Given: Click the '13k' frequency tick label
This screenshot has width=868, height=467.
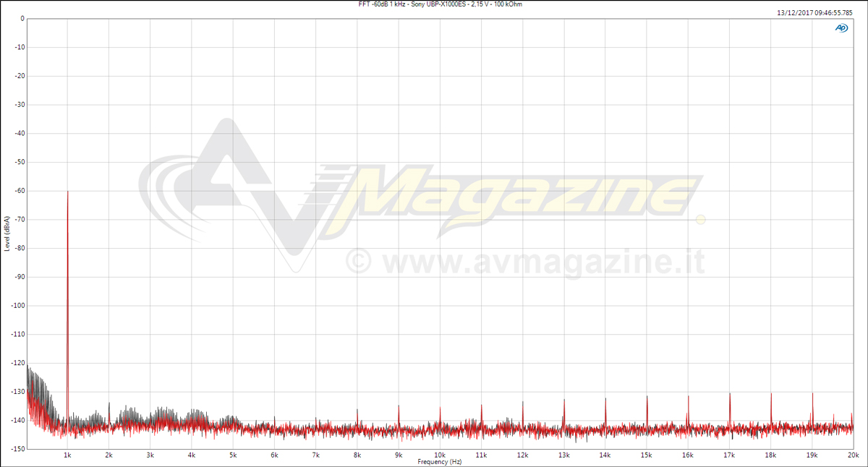Looking at the screenshot, I should click(563, 455).
